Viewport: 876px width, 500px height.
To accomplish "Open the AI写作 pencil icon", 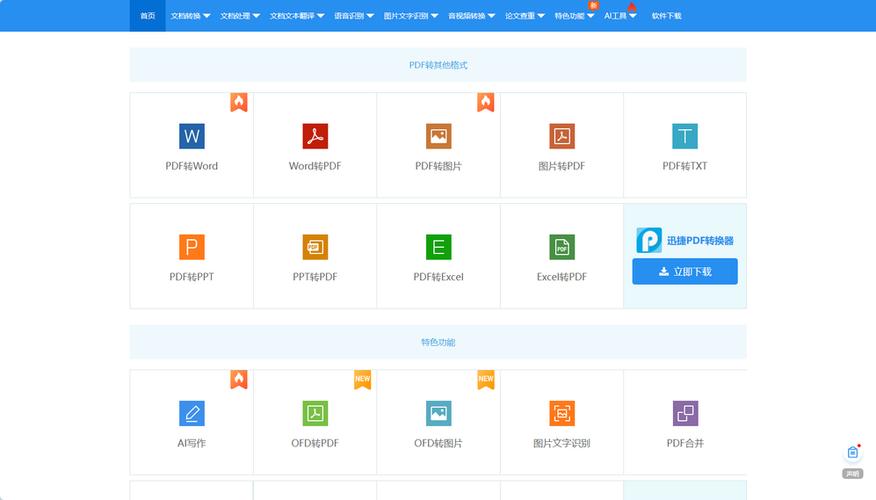I will (192, 413).
